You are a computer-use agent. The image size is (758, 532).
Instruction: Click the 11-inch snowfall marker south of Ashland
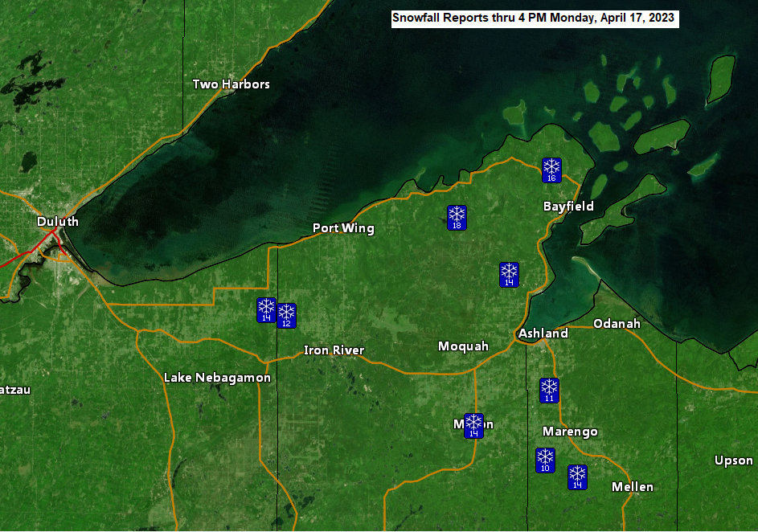tap(549, 391)
